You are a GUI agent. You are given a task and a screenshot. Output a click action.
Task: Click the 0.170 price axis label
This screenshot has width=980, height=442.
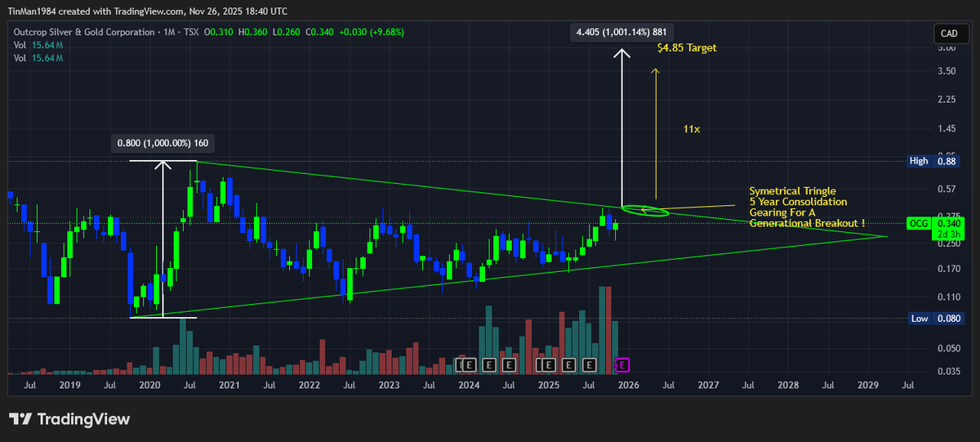948,268
